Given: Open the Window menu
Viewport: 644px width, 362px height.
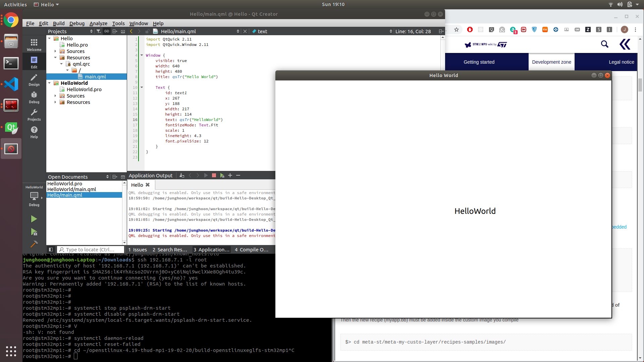Looking at the screenshot, I should pos(139,23).
